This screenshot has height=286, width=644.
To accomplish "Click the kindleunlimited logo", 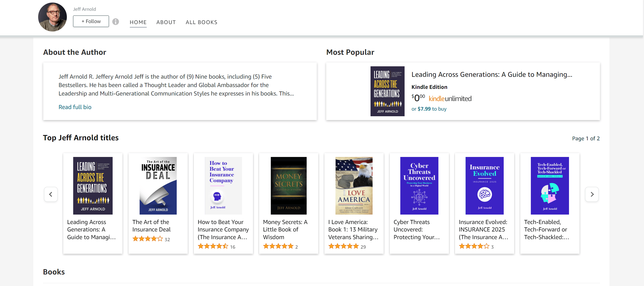I will click(x=450, y=99).
